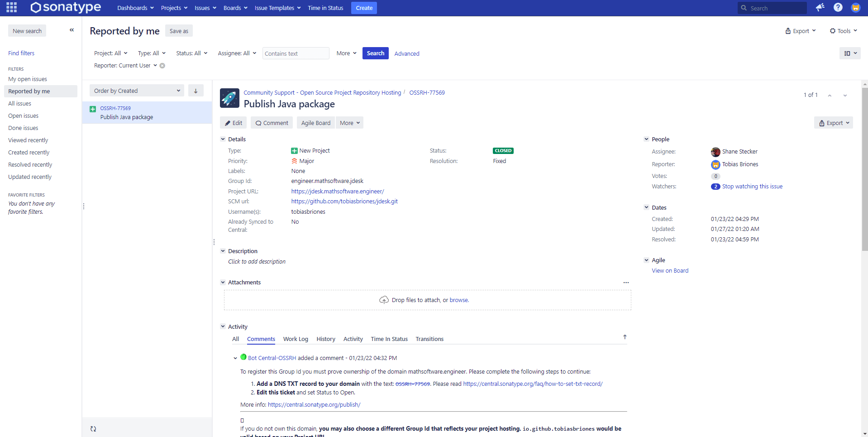Click the blue Search button
This screenshot has height=437, width=868.
point(375,53)
